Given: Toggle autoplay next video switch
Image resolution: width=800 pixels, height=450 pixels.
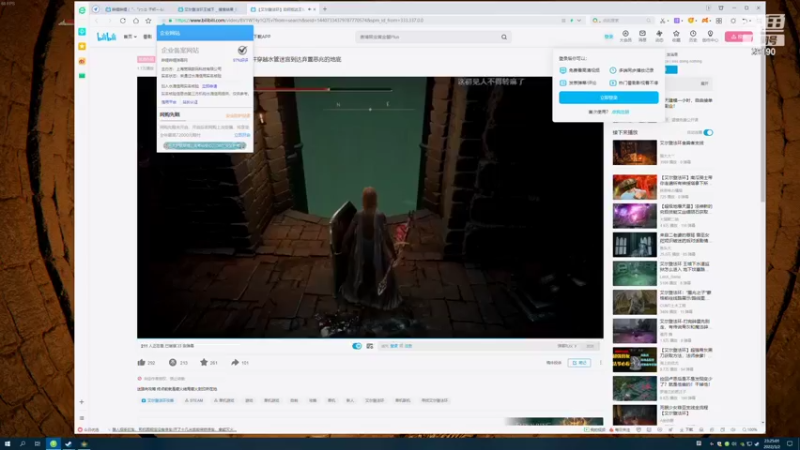Looking at the screenshot, I should pyautogui.click(x=708, y=133).
